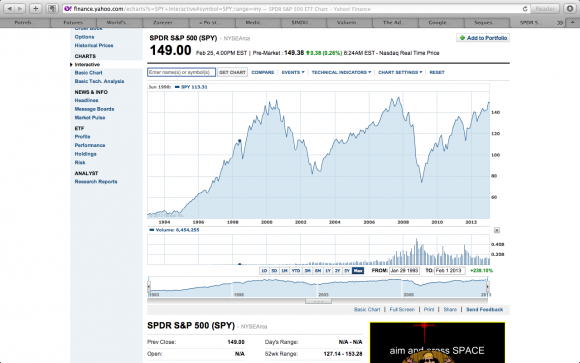This screenshot has height=363, width=580.
Task: Click the Send Feedback link
Action: 485,310
